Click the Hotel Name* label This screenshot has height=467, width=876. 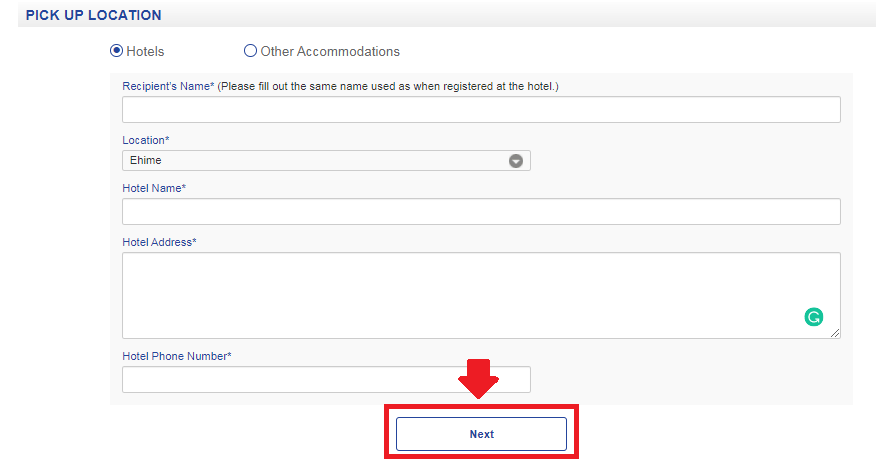point(154,188)
